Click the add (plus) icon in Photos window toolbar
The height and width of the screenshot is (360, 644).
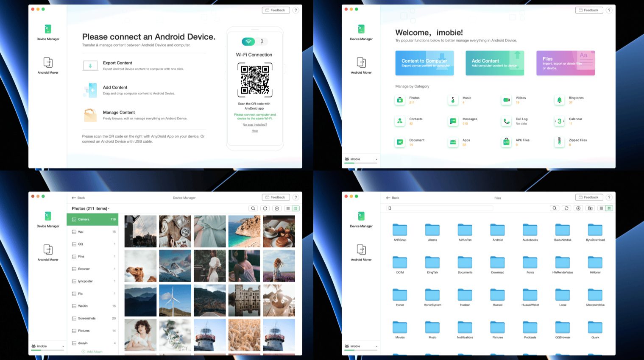pos(277,208)
